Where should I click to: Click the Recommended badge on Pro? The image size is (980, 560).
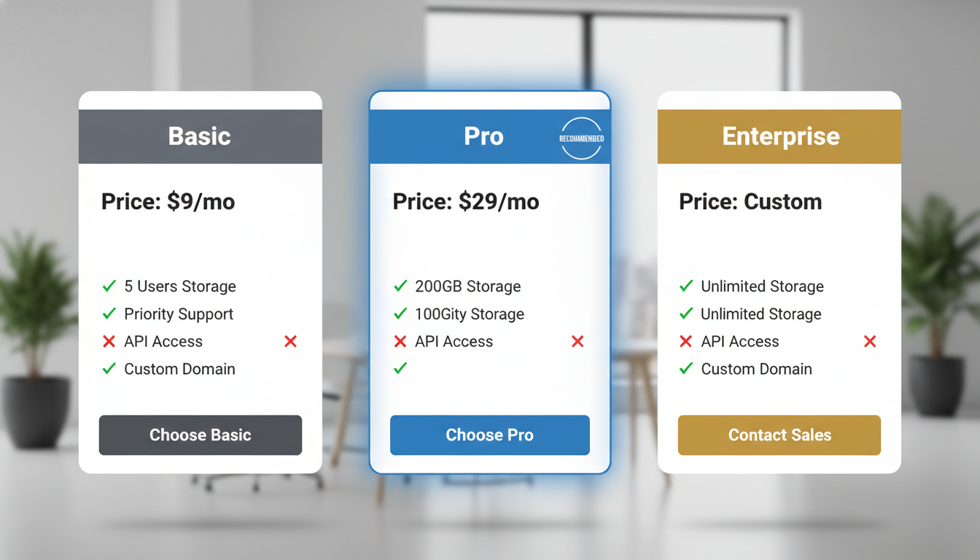[x=581, y=138]
